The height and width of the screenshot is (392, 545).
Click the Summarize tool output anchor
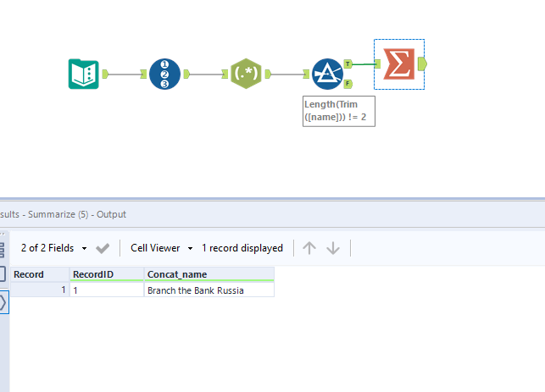click(422, 64)
